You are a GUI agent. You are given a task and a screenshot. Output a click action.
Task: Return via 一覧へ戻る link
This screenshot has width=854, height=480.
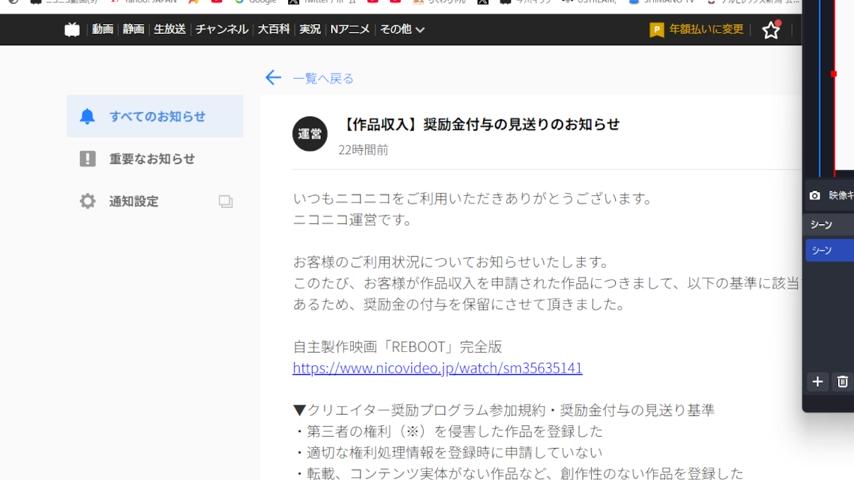pos(323,78)
